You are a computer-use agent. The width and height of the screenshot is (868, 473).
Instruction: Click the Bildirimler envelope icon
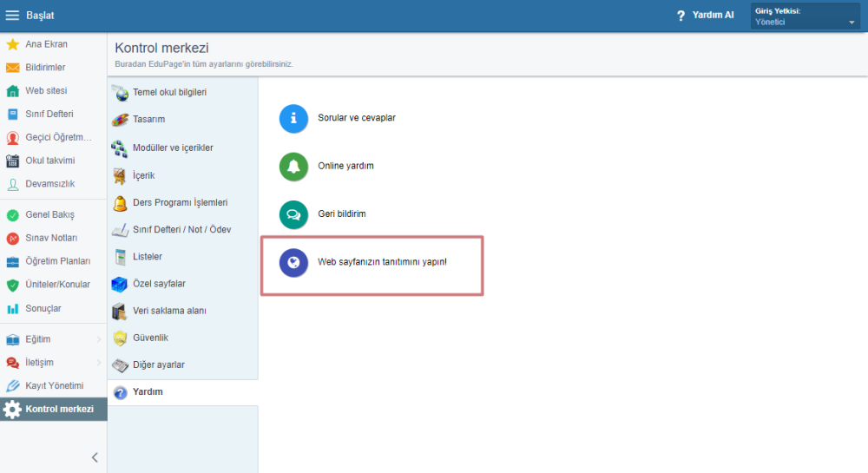click(13, 68)
